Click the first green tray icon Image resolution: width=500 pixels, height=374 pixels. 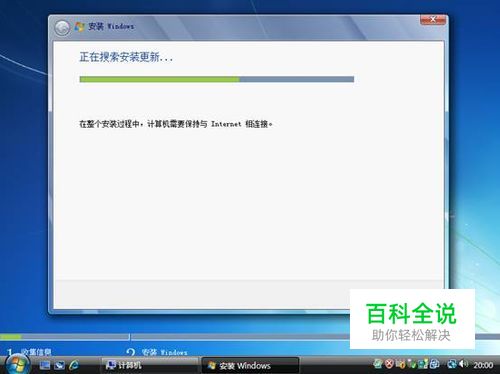(378, 364)
